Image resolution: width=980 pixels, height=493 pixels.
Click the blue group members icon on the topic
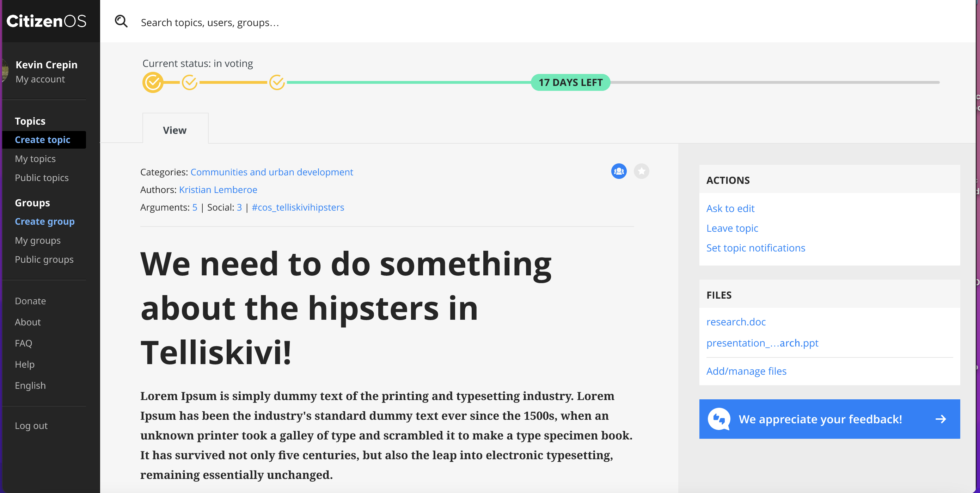tap(618, 171)
